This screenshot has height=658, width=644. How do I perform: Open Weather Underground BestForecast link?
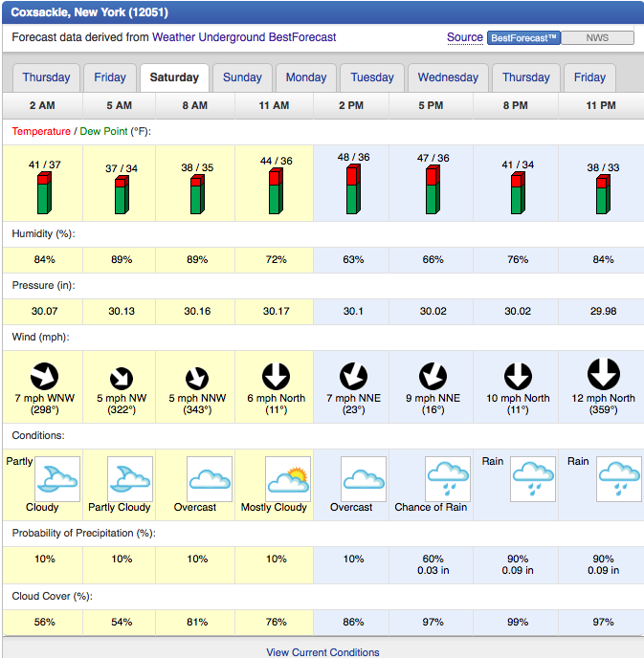(x=244, y=37)
